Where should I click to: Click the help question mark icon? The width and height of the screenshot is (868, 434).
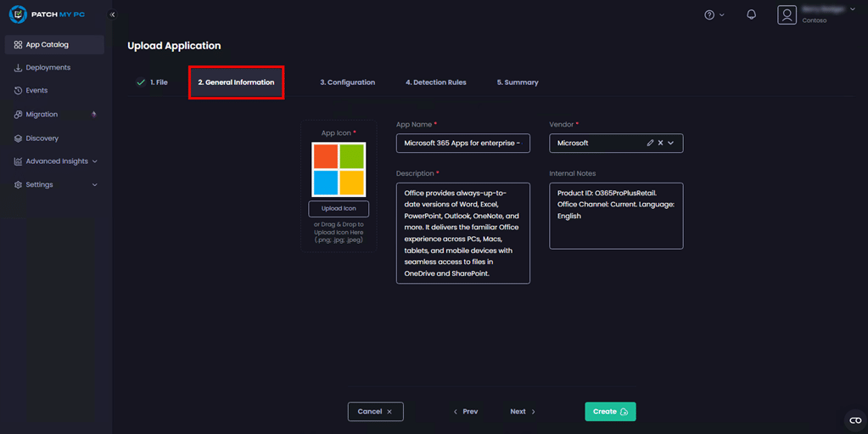point(709,14)
